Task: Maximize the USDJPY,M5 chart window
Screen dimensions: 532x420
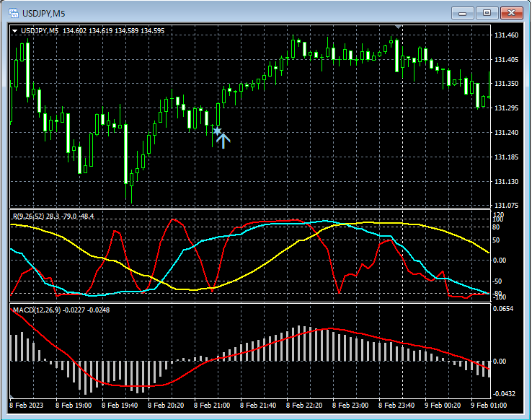Action: point(487,13)
